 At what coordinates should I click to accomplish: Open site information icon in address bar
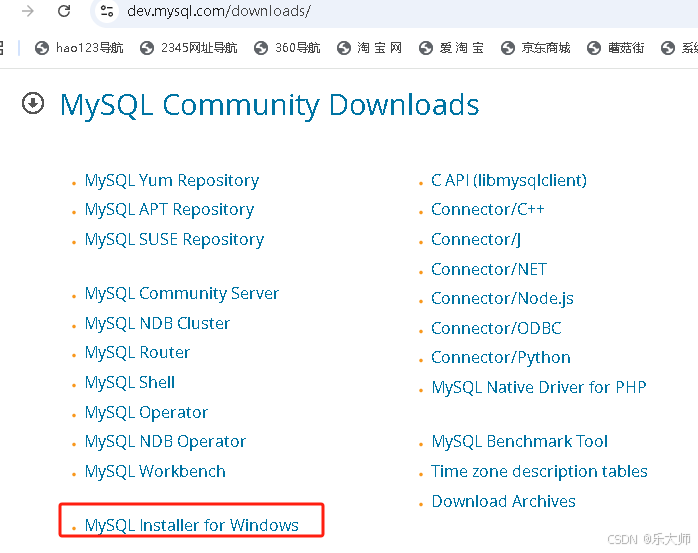(107, 11)
